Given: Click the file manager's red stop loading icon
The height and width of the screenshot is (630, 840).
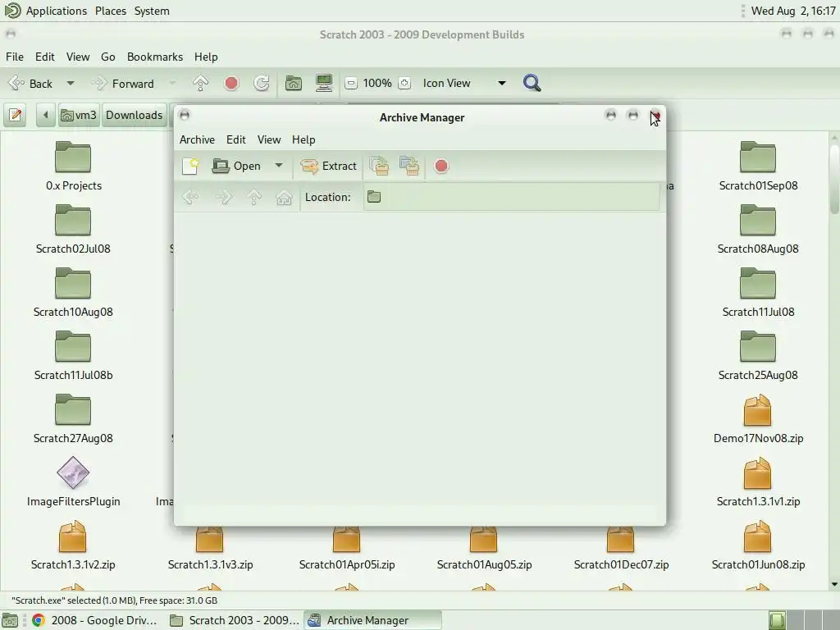Looking at the screenshot, I should pos(231,83).
